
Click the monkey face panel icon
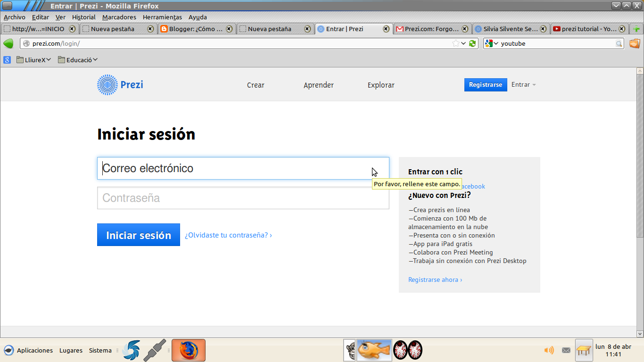click(x=349, y=350)
